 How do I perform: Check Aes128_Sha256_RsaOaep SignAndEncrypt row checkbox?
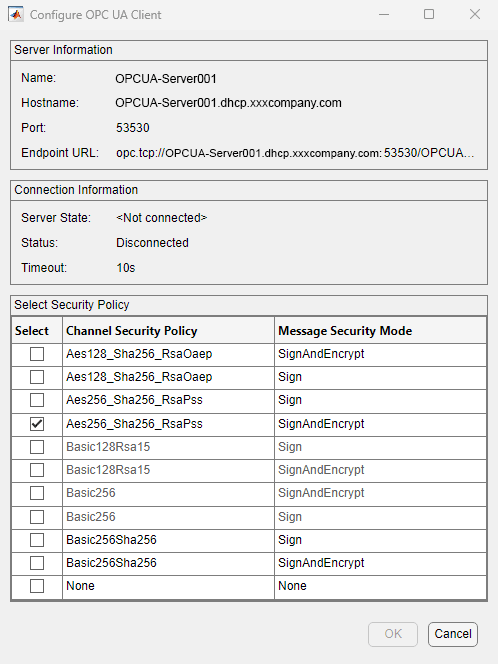(37, 354)
